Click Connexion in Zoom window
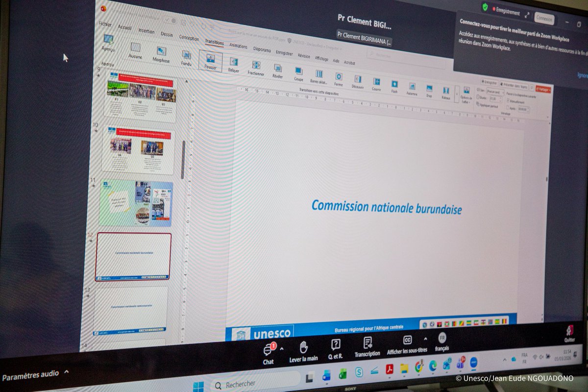Viewport: 588px width, 392px height. click(x=544, y=18)
